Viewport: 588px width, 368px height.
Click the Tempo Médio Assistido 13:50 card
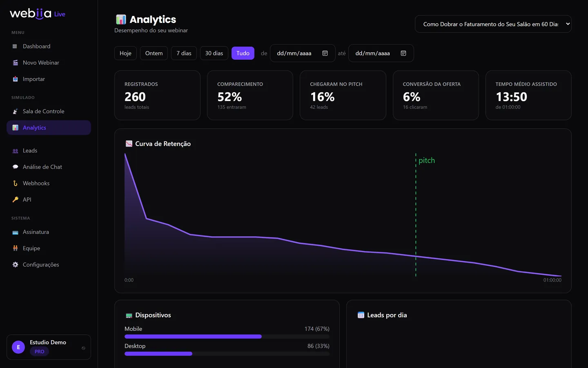point(528,95)
